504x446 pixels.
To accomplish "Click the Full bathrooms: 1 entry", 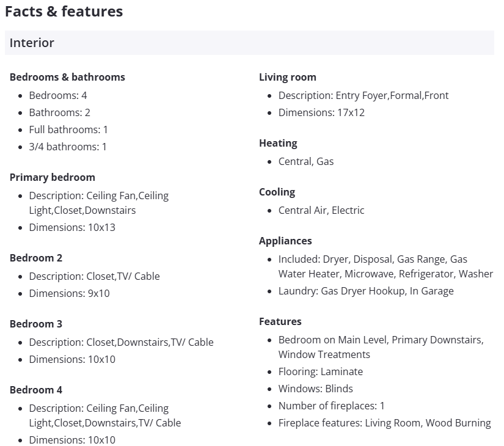I will (x=68, y=130).
